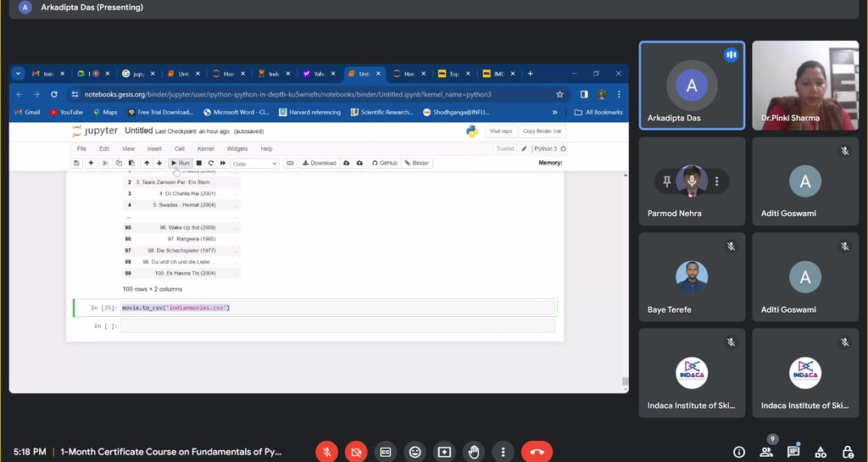Open the Kernel menu in Jupyter
Image resolution: width=868 pixels, height=462 pixels.
pyautogui.click(x=205, y=149)
